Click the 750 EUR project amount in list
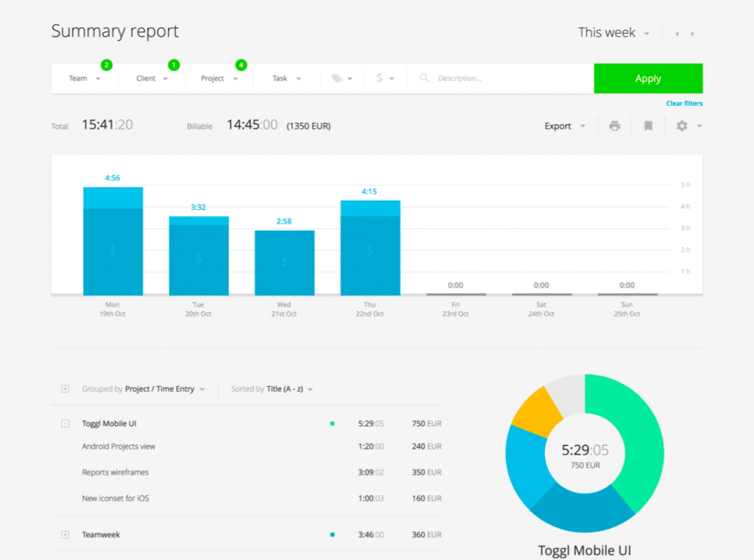Viewport: 754px width, 560px height. (426, 423)
